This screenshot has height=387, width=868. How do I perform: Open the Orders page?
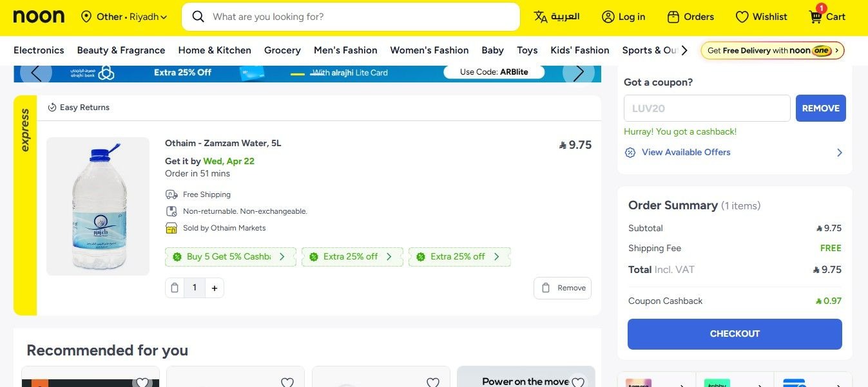click(690, 17)
